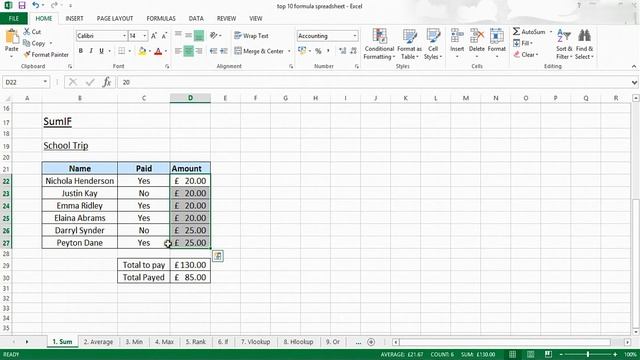The width and height of the screenshot is (640, 360).
Task: Open Conditional Formatting
Action: [379, 44]
